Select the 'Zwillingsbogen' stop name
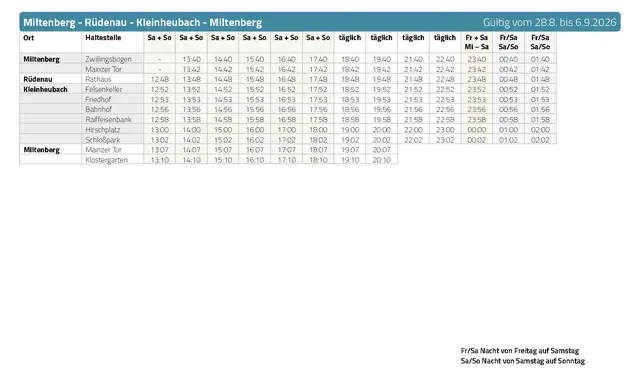 (108, 59)
